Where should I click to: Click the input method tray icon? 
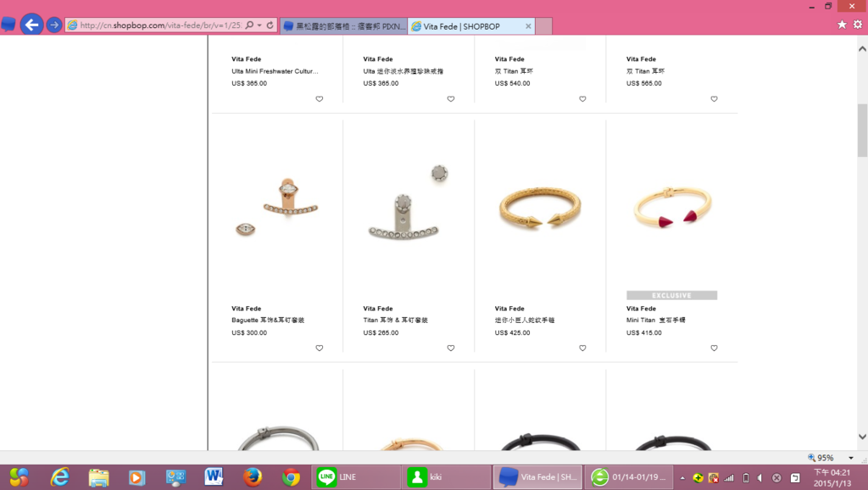pyautogui.click(x=795, y=477)
